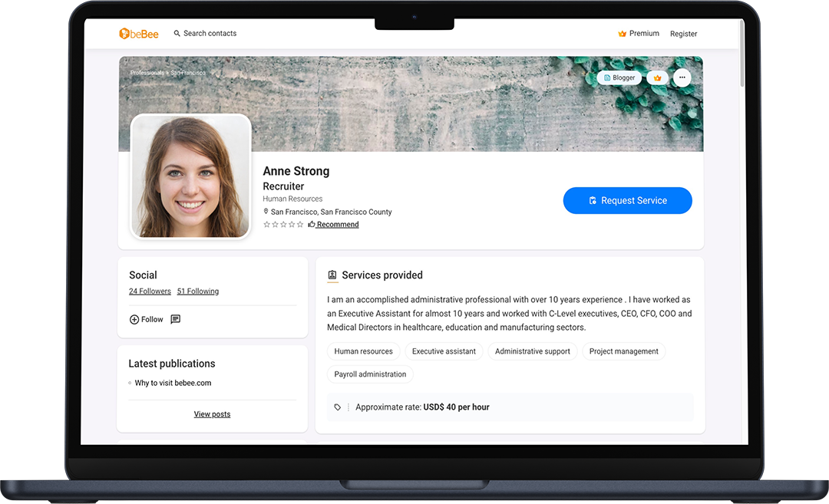Image resolution: width=829 pixels, height=504 pixels.
Task: Click the message icon beside Follow
Action: [x=176, y=319]
